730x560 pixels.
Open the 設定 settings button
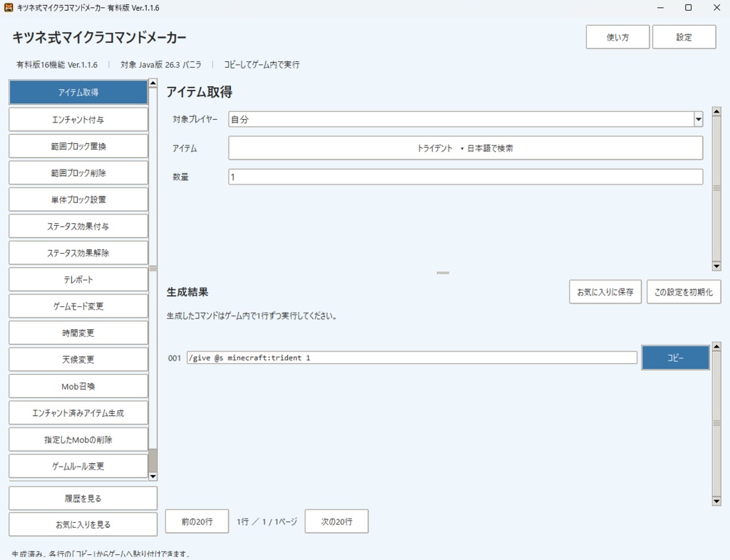684,37
